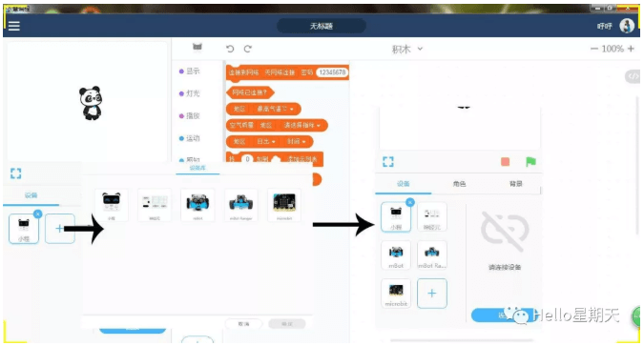Switch to the 角色 tab
This screenshot has height=346, width=644.
tap(459, 184)
